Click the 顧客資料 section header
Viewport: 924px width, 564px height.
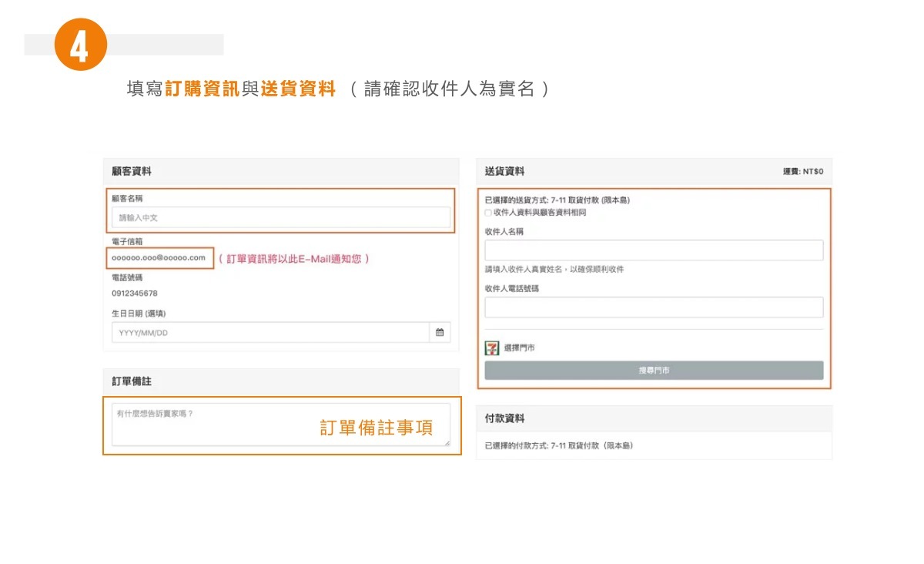click(132, 172)
